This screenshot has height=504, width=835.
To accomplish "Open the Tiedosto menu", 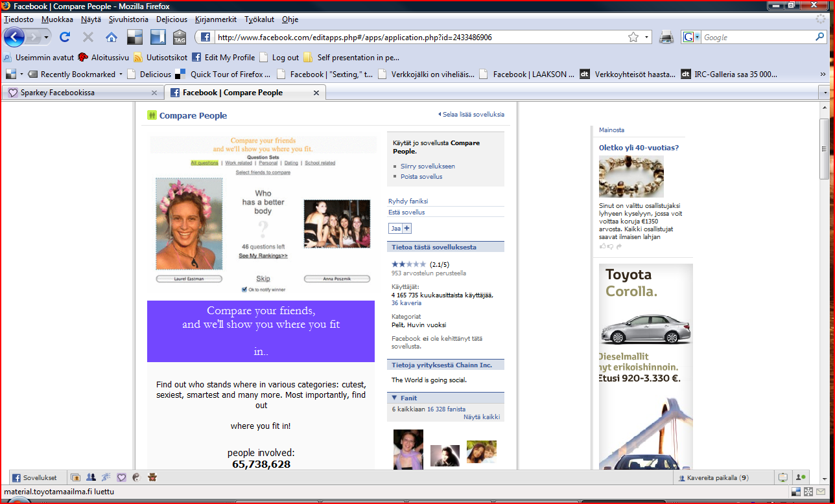I will (18, 19).
